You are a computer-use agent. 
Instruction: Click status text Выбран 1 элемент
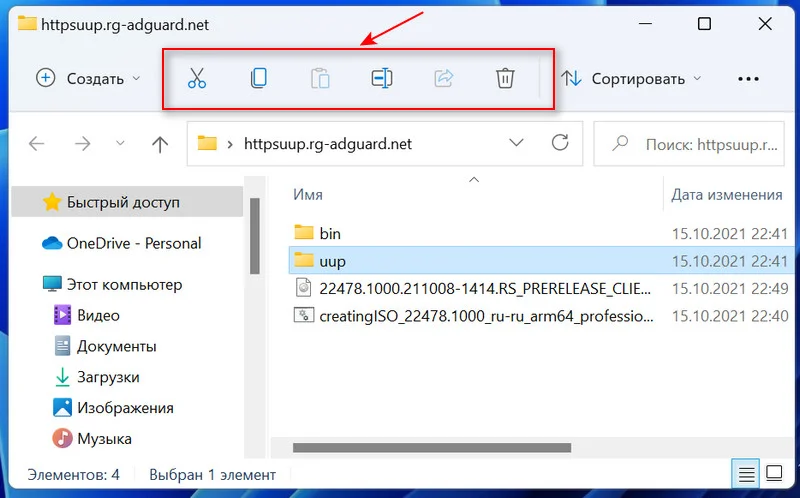click(212, 475)
